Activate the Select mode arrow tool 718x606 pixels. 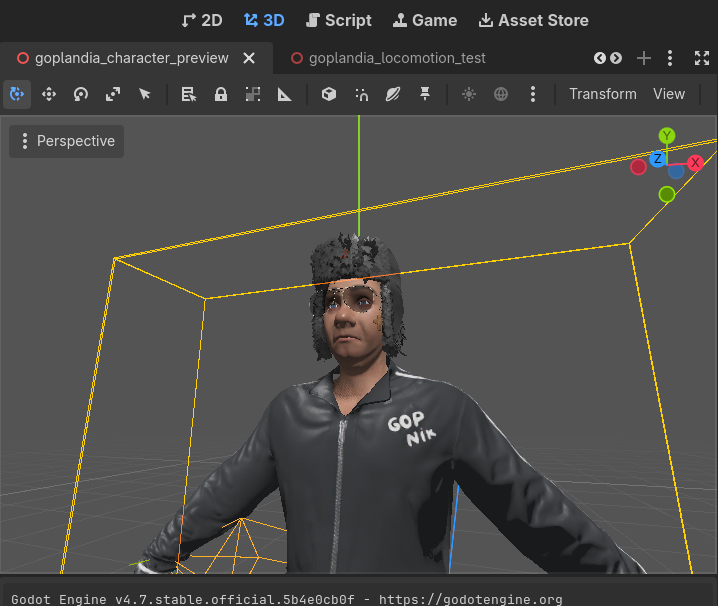click(145, 94)
